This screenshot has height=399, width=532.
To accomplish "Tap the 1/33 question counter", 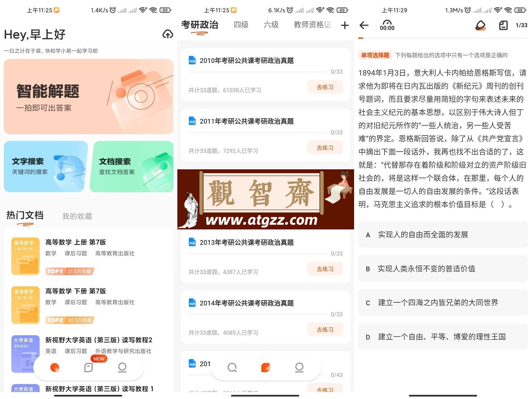I will tap(521, 25).
